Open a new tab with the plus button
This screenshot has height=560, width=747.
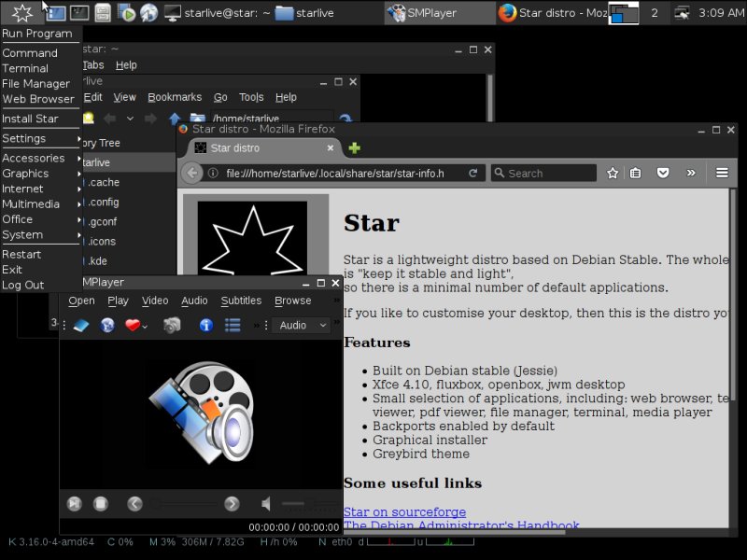[353, 147]
